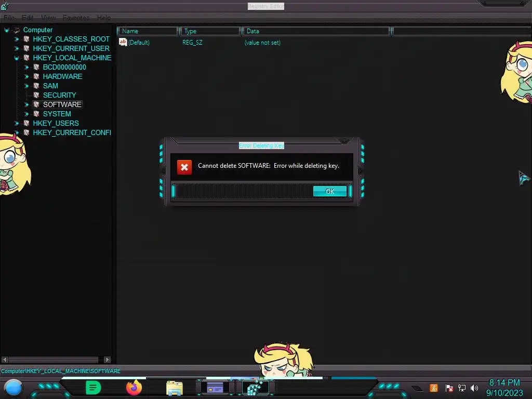Click the SECURITY key icon
532x399 pixels.
tap(36, 95)
